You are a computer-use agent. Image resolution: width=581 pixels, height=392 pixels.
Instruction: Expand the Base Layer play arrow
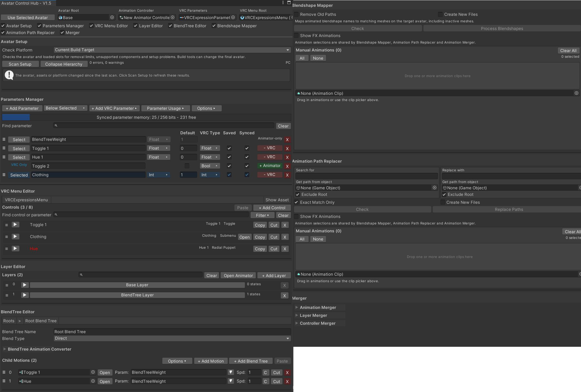pos(25,285)
